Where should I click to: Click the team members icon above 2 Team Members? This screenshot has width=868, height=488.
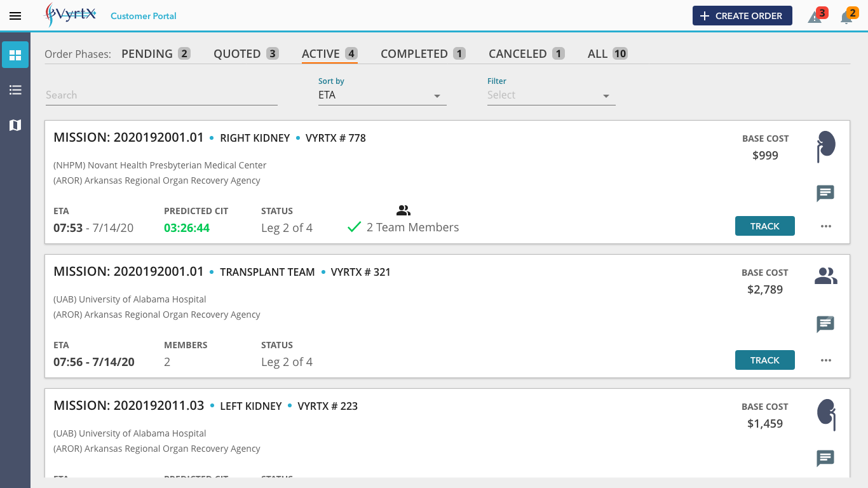pos(403,210)
